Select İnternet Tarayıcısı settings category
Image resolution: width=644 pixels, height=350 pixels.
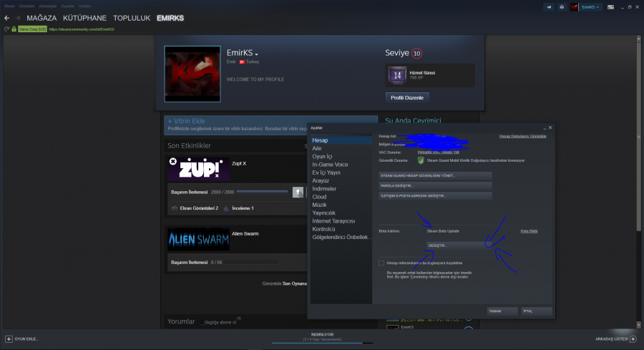point(341,221)
